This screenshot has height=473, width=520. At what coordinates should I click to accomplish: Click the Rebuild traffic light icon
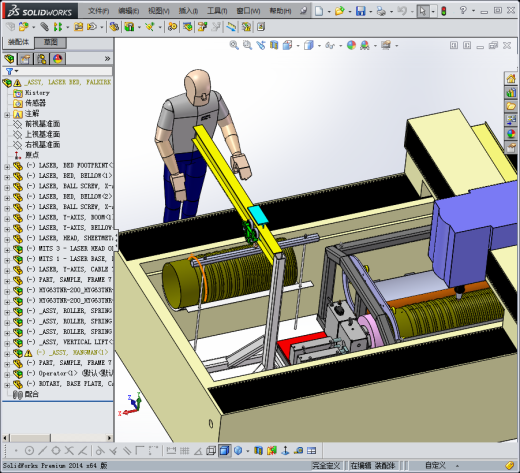click(444, 11)
